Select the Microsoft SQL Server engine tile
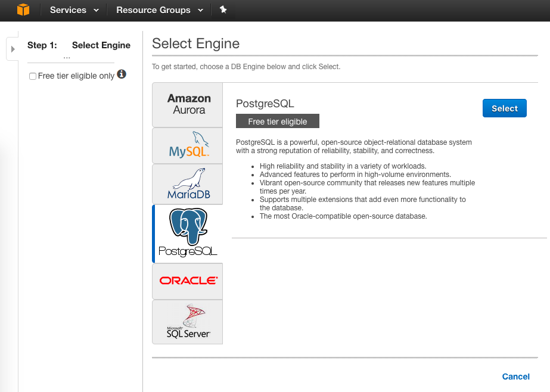The height and width of the screenshot is (392, 550). point(188,322)
